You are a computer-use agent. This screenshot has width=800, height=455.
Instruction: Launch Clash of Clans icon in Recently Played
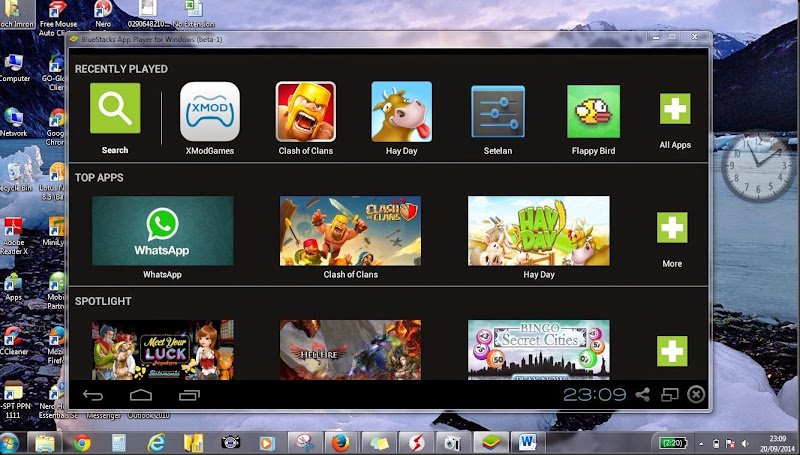306,112
